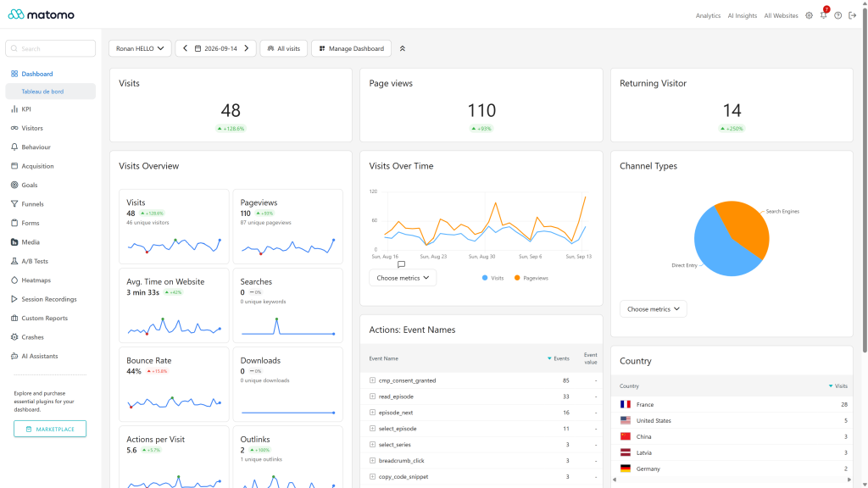Toggle Visits series in chart legend
This screenshot has height=488, width=868.
[492, 278]
